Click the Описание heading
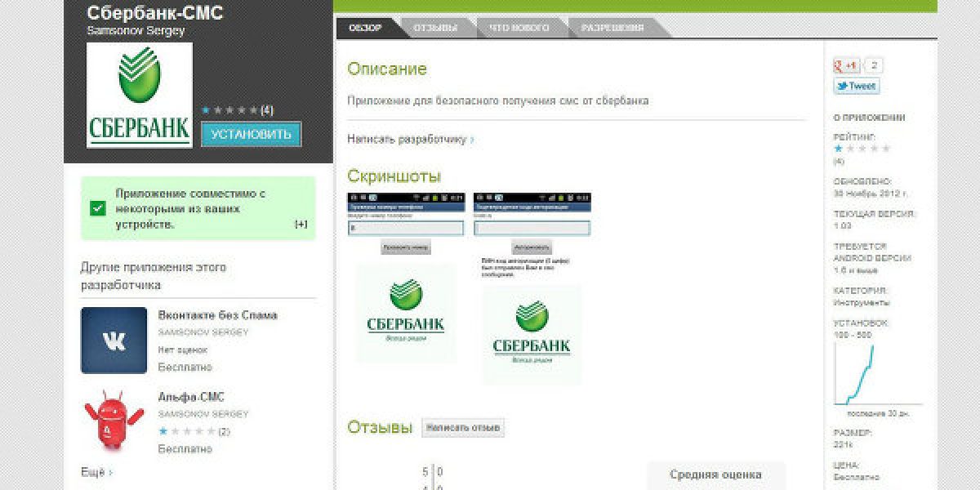 click(x=387, y=69)
